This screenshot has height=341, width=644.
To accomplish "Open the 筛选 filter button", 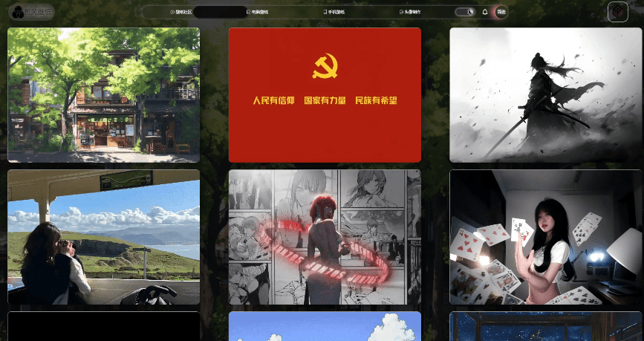I will [501, 12].
